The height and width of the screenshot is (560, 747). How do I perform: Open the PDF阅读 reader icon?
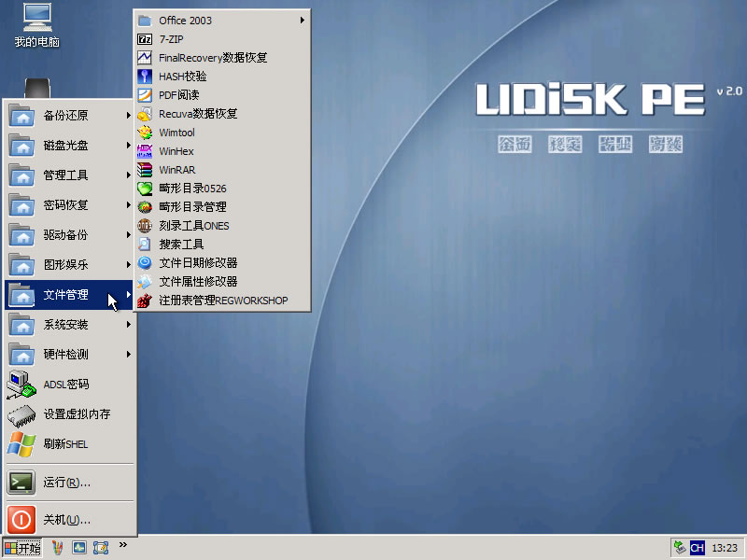click(145, 95)
